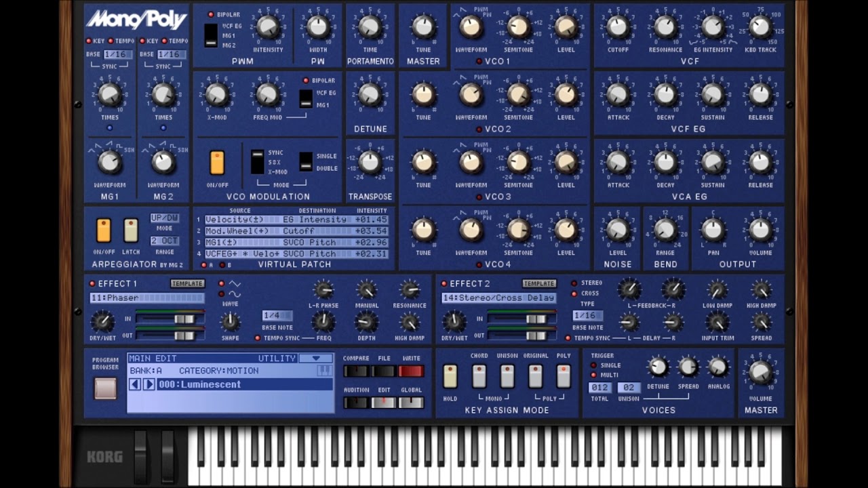Image resolution: width=868 pixels, height=488 pixels.
Task: Toggle the EFFECT 1 power LED
Action: click(92, 283)
